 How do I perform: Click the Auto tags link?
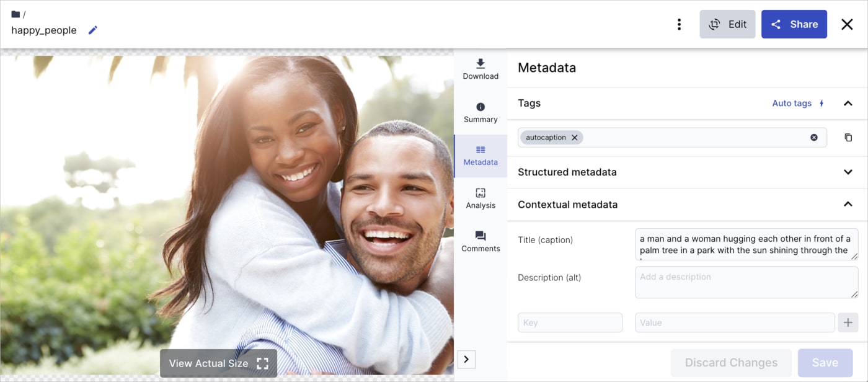(x=798, y=104)
